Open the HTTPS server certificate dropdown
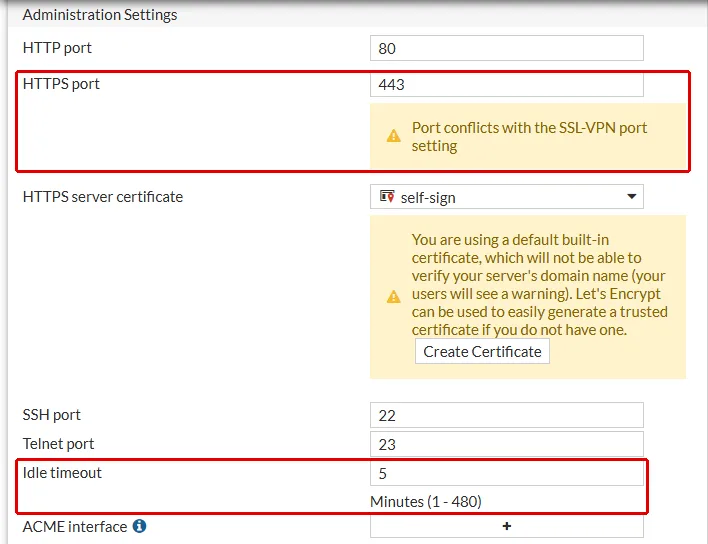Image resolution: width=708 pixels, height=544 pixels. pos(507,197)
